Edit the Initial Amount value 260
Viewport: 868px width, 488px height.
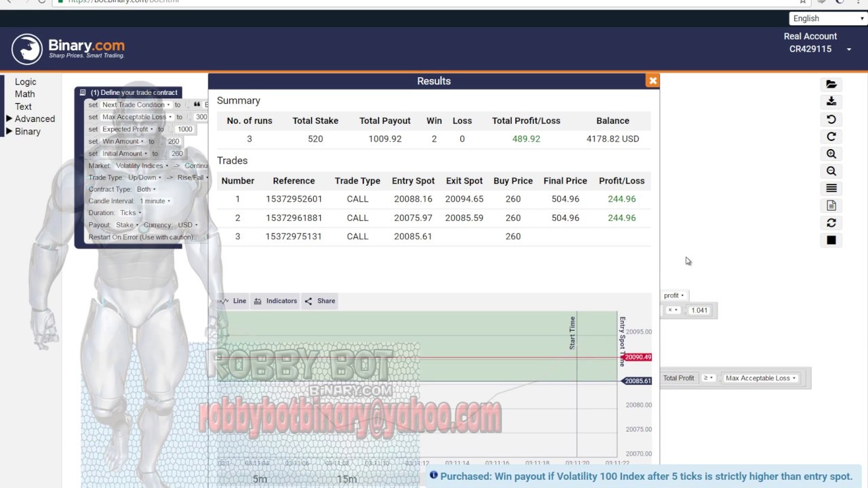point(177,154)
